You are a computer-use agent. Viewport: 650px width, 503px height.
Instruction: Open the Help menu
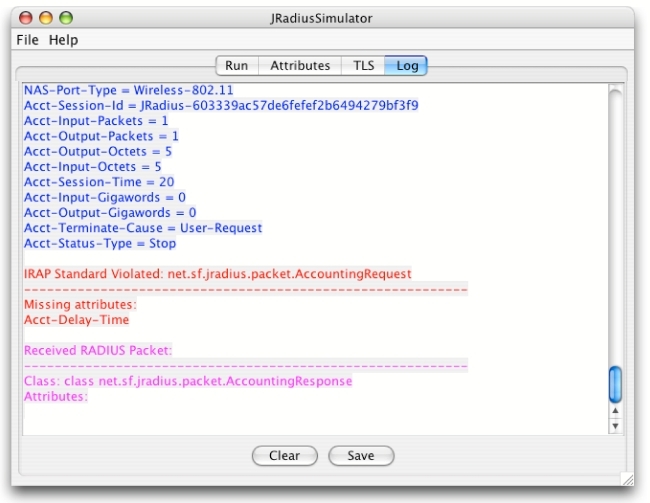point(63,40)
